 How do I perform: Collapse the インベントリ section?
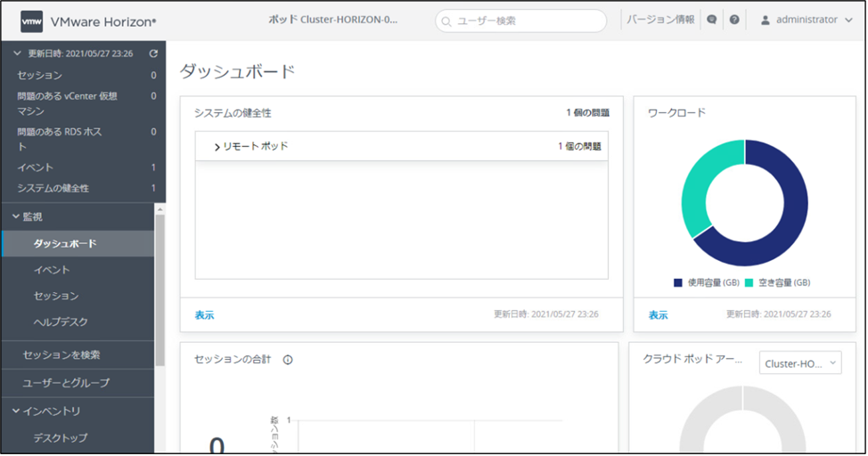17,411
